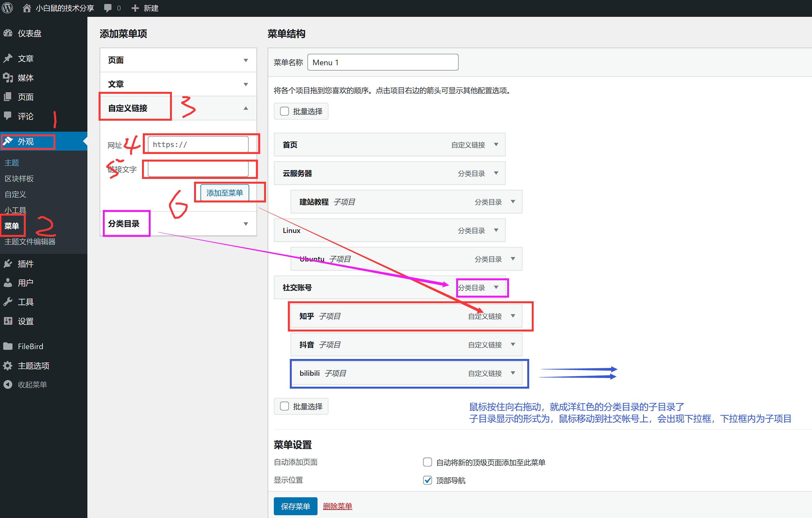812x518 pixels.
Task: Select the 菜单 submenu item
Action: 12,226
